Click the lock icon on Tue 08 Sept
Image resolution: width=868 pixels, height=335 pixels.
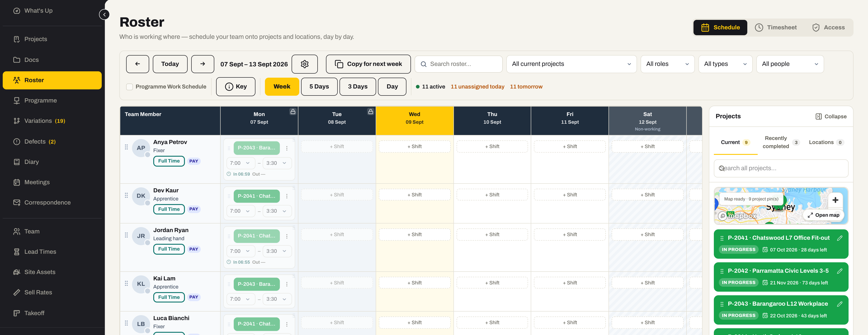click(x=370, y=111)
